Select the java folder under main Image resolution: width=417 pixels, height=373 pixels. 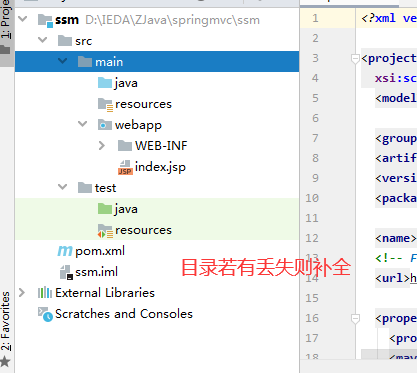pyautogui.click(x=126, y=83)
